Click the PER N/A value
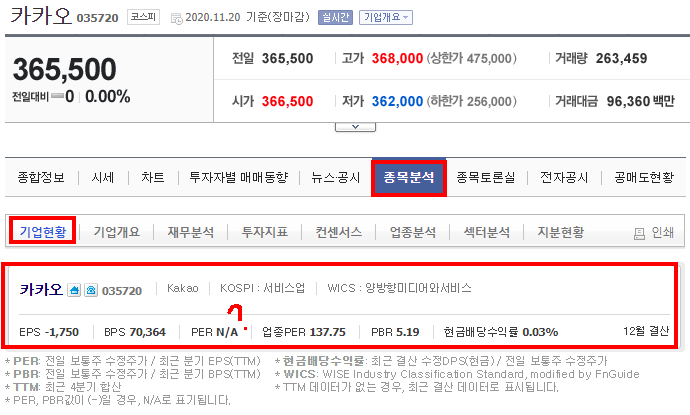This screenshot has height=415, width=690. [x=227, y=332]
